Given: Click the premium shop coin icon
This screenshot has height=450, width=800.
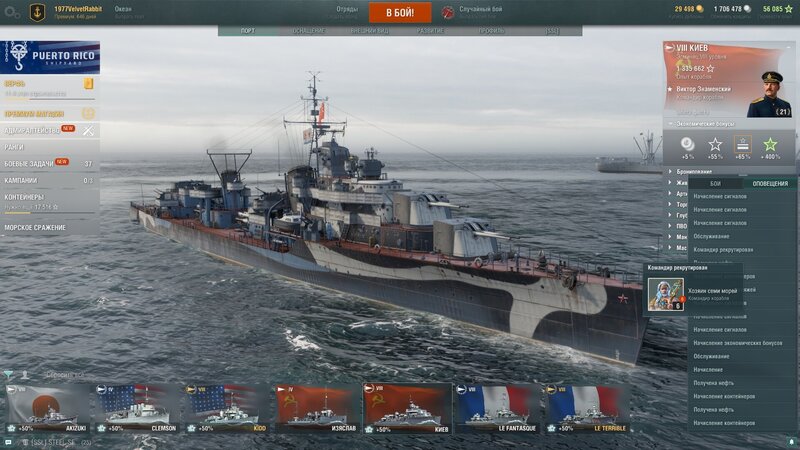Looking at the screenshot, I should 88,113.
